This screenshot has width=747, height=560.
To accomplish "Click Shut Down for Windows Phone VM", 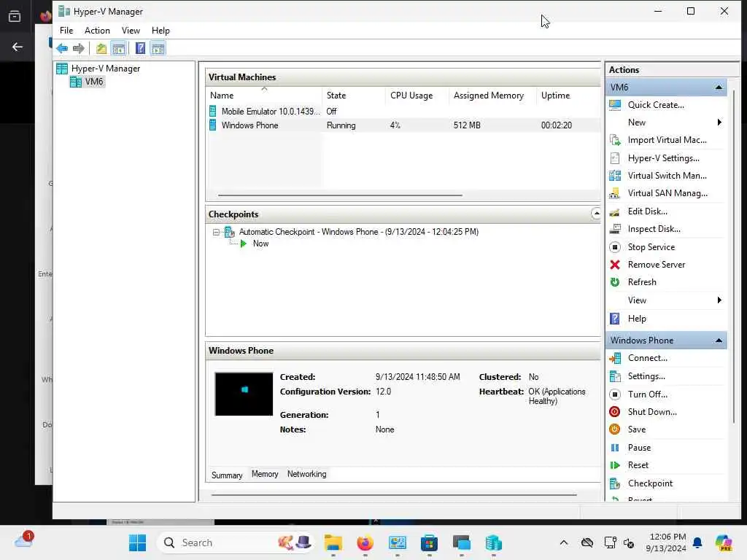I will (652, 412).
